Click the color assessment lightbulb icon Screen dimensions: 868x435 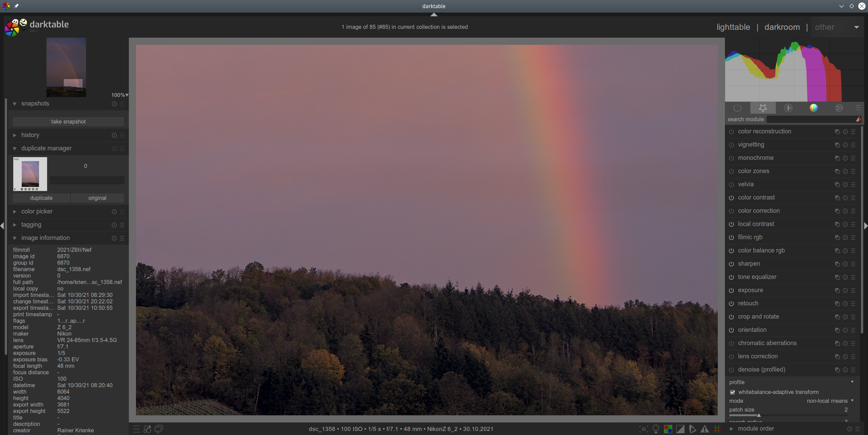tap(656, 429)
